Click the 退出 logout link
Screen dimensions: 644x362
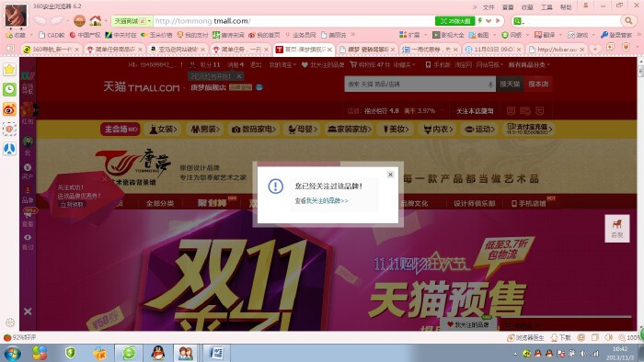(256, 65)
